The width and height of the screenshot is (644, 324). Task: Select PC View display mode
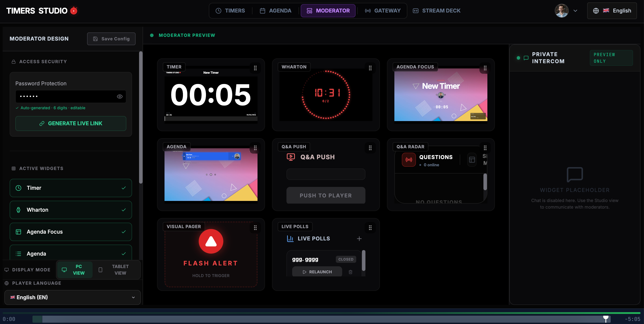(75, 270)
